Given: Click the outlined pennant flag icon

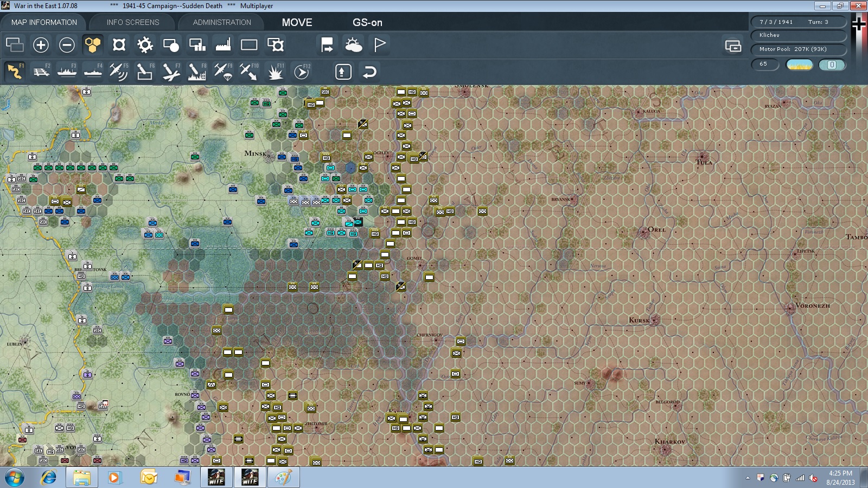Looking at the screenshot, I should [379, 45].
